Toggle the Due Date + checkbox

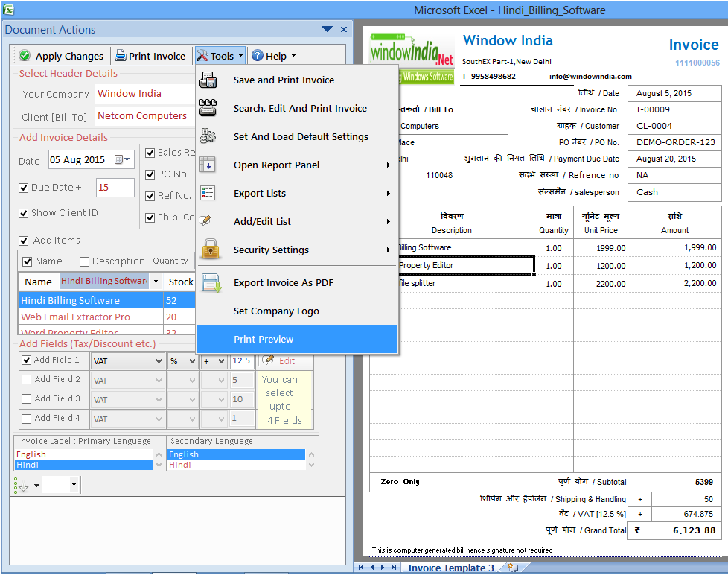click(x=24, y=188)
